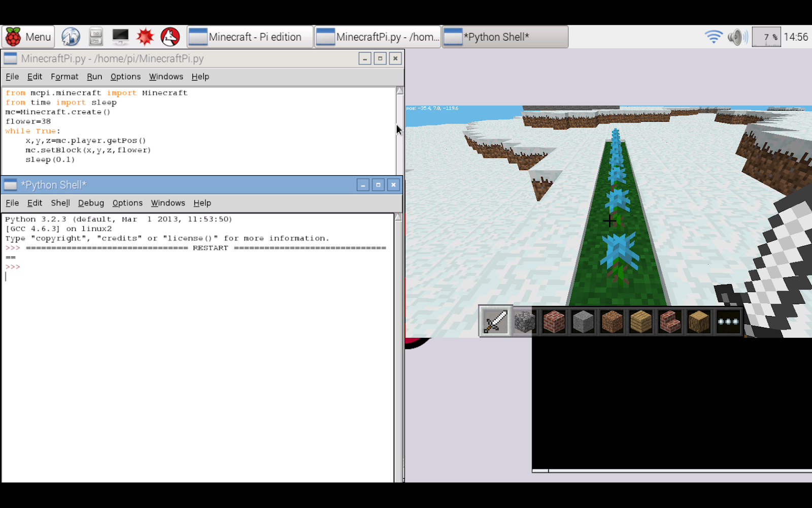The image size is (812, 508).
Task: Open the Wolfram wolf icon
Action: (x=170, y=37)
